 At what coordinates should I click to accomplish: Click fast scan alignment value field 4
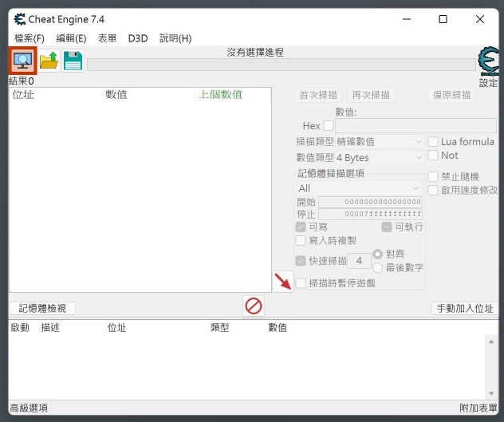tap(359, 261)
